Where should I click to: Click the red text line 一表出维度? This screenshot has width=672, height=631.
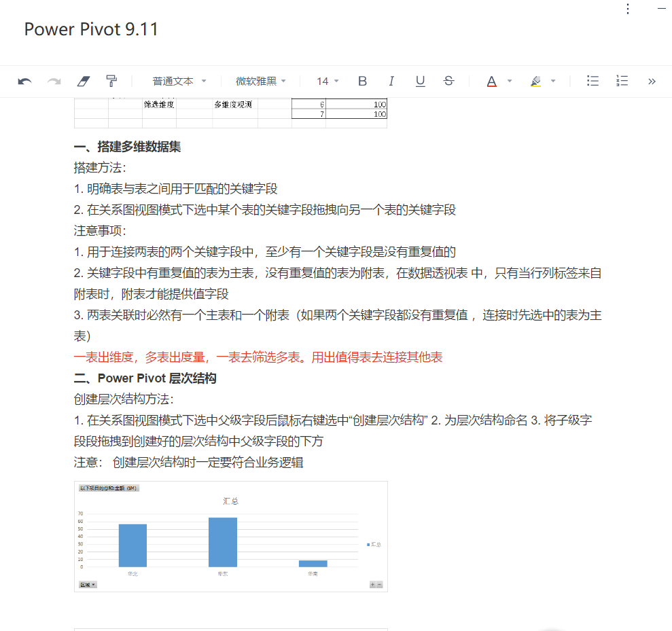tap(258, 357)
